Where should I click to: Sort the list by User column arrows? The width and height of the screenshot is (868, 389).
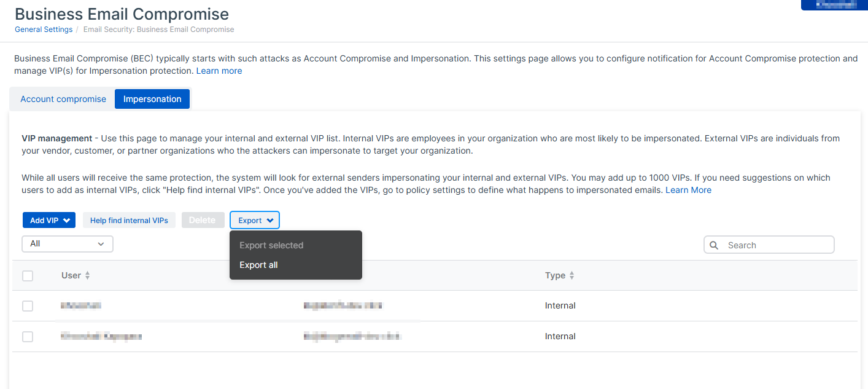pyautogui.click(x=87, y=276)
